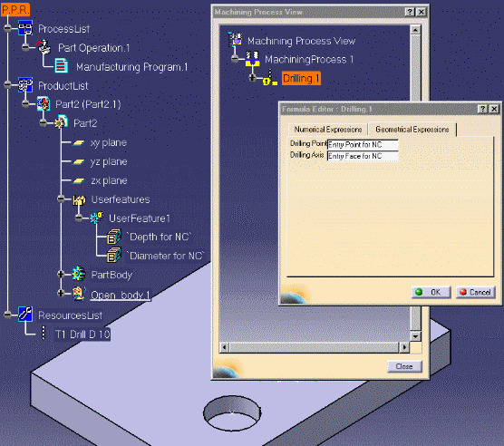Click the ProcessList tree icon
The width and height of the screenshot is (504, 446).
click(x=25, y=28)
